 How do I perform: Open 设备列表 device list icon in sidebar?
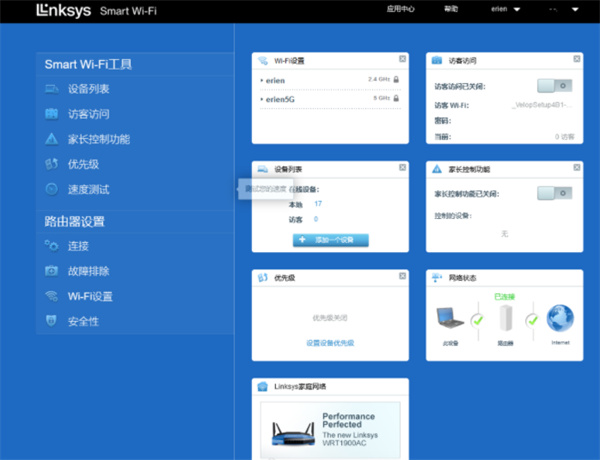click(x=52, y=89)
